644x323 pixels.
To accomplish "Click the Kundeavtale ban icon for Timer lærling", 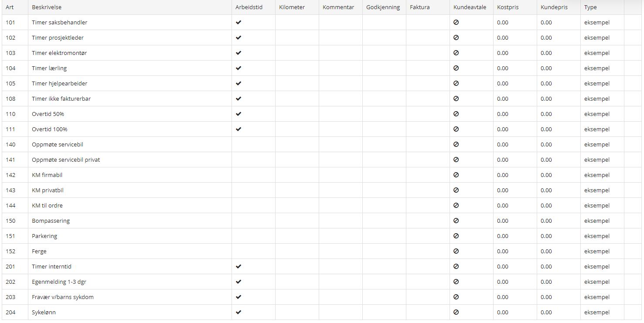I will (x=456, y=68).
